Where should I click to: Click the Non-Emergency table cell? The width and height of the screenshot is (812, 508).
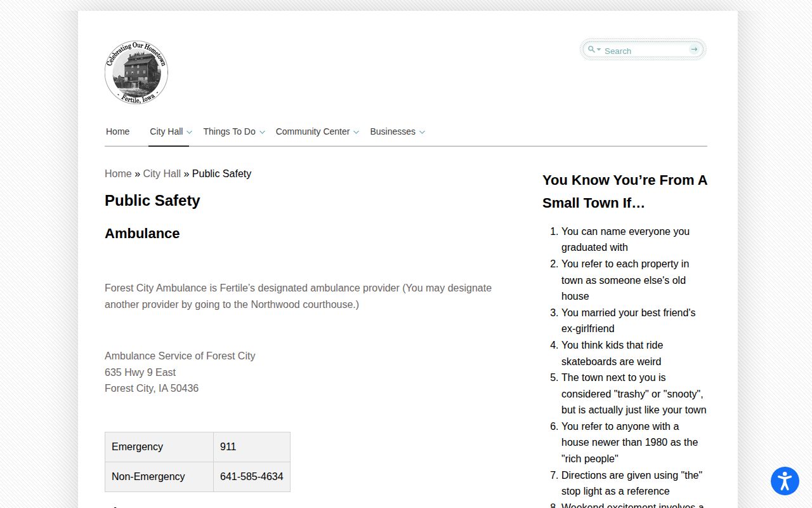point(159,477)
